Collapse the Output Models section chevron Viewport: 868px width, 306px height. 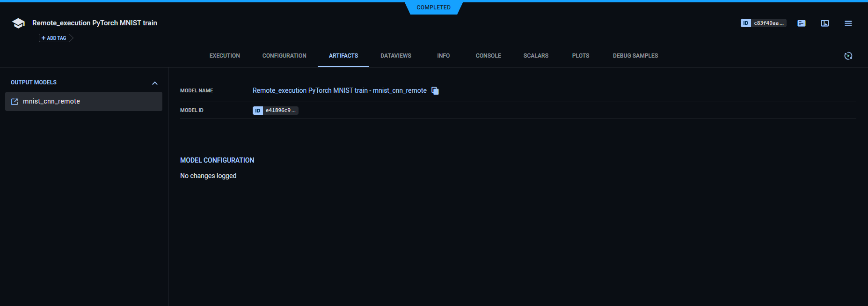(x=155, y=83)
